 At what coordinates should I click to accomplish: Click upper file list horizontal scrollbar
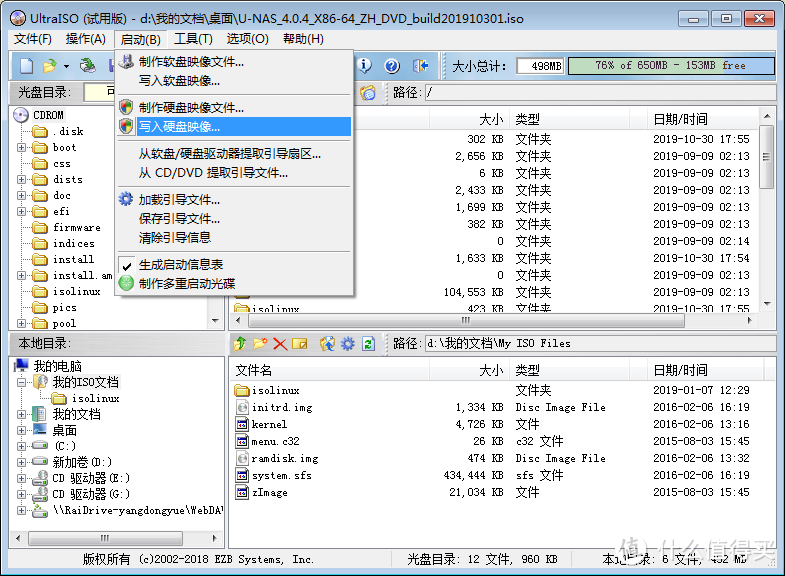coord(493,320)
